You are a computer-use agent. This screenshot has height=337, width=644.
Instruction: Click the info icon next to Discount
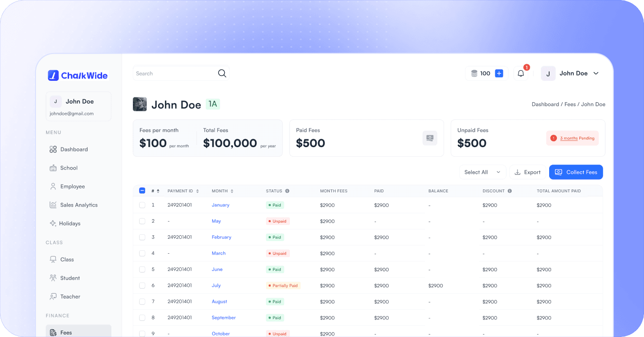[510, 191]
